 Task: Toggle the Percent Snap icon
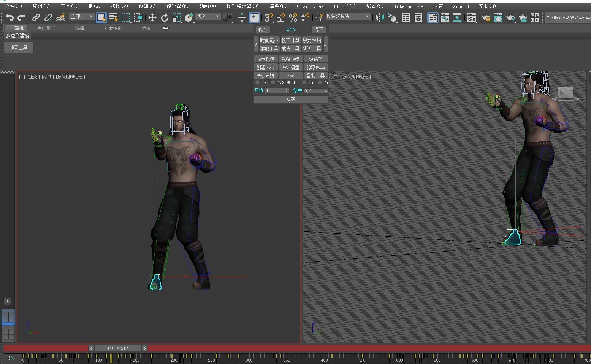point(293,17)
